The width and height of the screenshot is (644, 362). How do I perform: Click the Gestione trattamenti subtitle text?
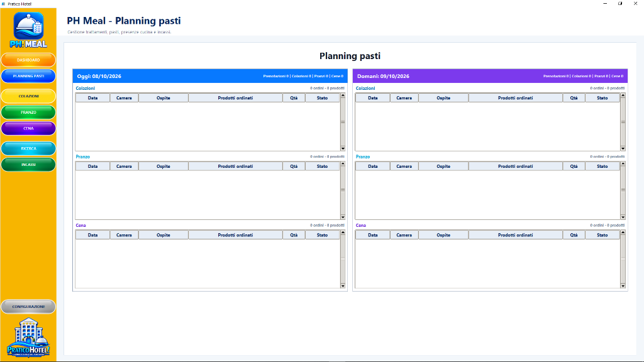(x=119, y=32)
